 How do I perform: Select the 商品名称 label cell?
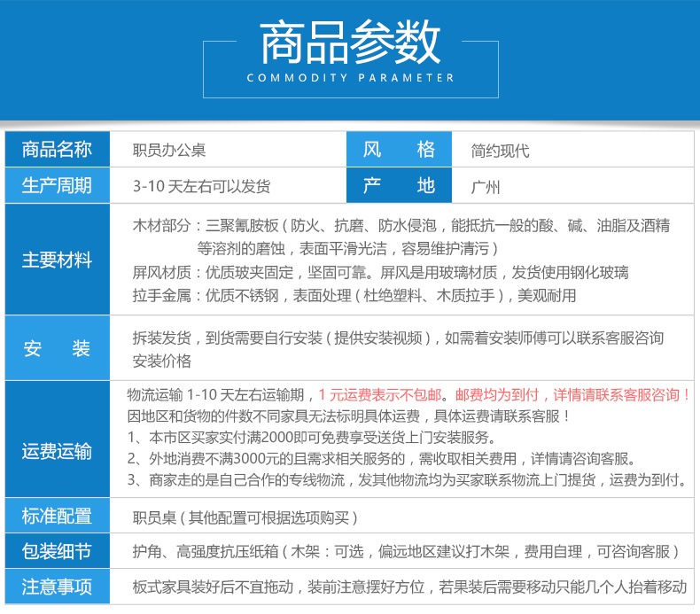57,150
